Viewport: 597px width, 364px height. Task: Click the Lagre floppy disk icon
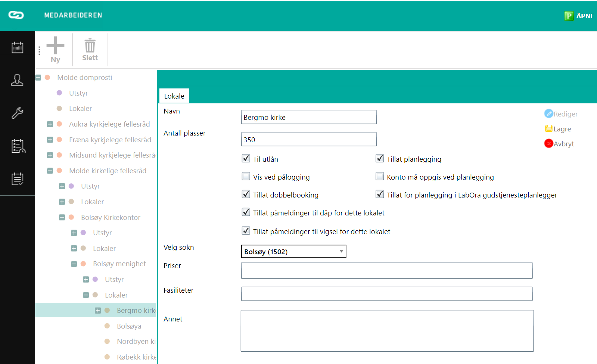(548, 129)
